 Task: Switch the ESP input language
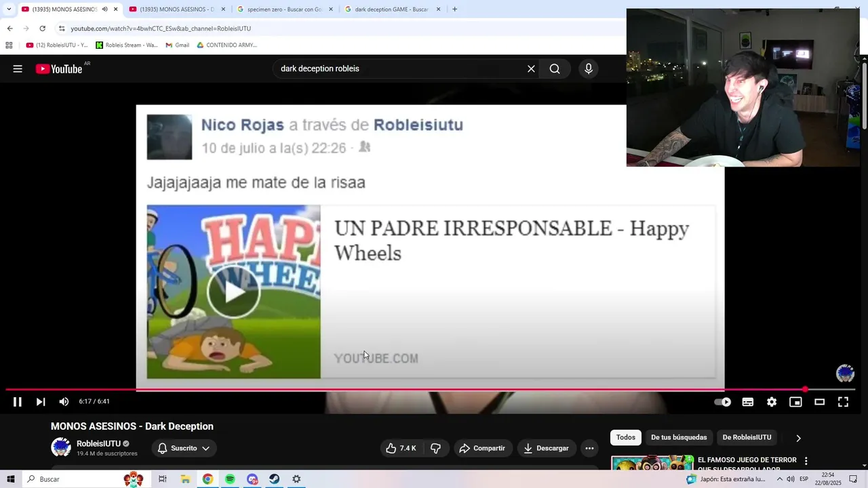(x=804, y=479)
